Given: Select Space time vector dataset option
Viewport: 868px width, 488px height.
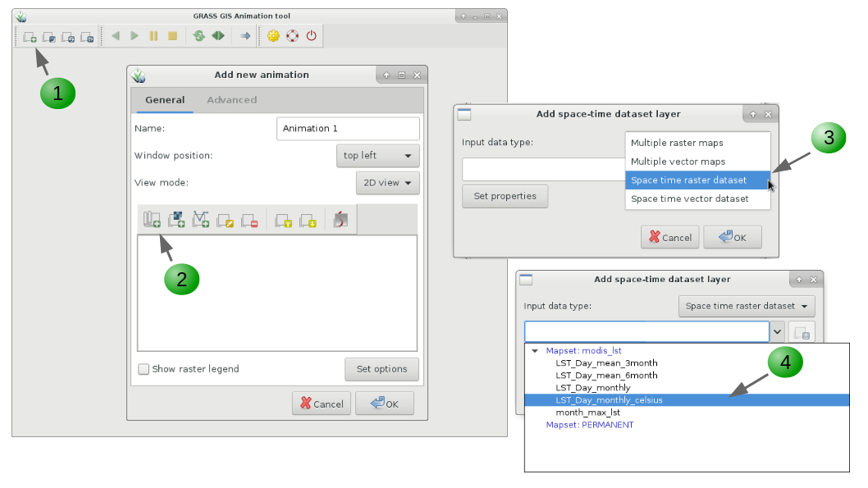Looking at the screenshot, I should 697,198.
